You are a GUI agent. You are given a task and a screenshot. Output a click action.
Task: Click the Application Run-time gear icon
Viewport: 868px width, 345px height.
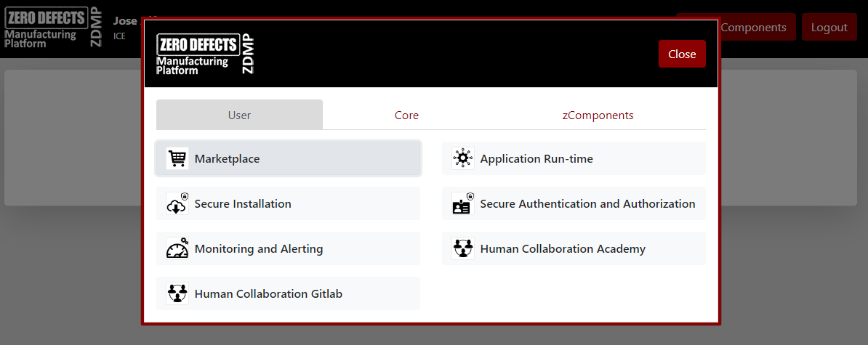(463, 158)
